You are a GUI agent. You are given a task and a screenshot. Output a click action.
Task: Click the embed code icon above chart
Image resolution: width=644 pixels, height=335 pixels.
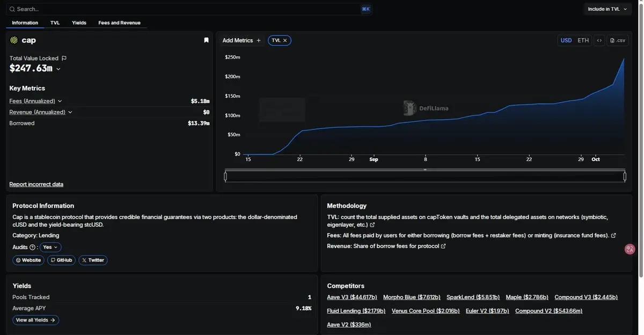[x=599, y=40]
